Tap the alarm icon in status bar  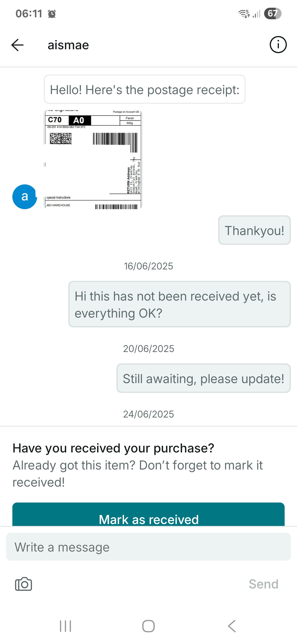(x=52, y=13)
